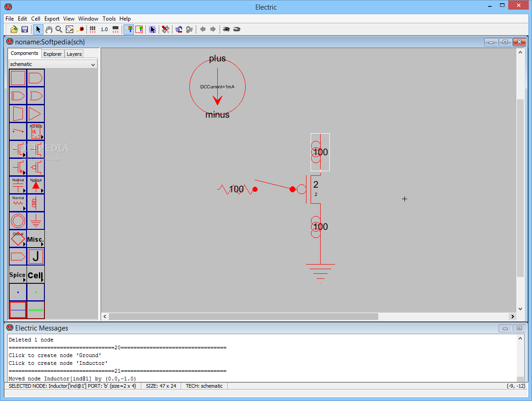Open the Window menu
Viewport: 532px width, 401px height.
[x=88, y=19]
